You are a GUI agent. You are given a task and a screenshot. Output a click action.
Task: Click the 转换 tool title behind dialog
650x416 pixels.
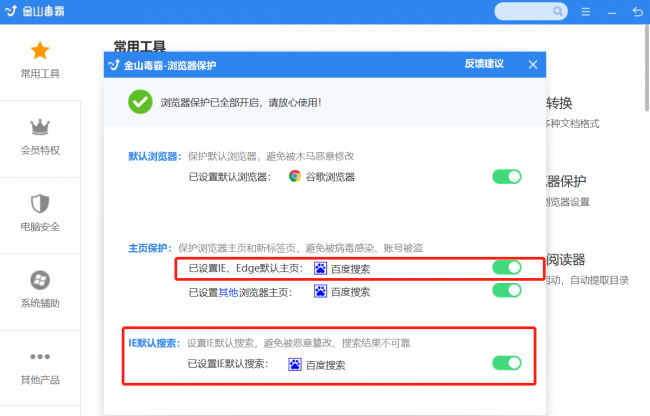pos(559,103)
